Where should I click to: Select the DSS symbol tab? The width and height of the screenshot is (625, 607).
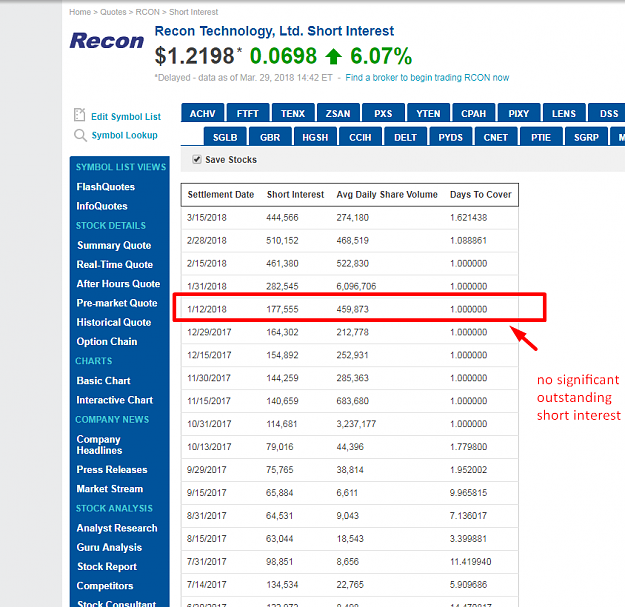click(607, 113)
